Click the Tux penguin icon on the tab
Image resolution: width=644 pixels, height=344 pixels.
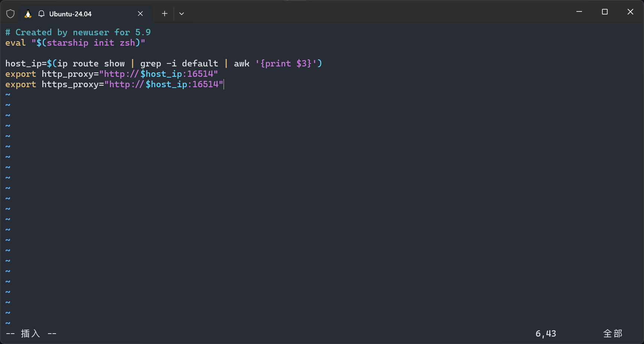coord(28,14)
